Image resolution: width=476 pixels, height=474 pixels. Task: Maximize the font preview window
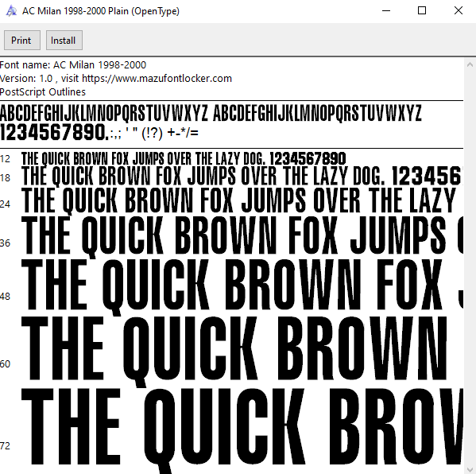coord(422,11)
